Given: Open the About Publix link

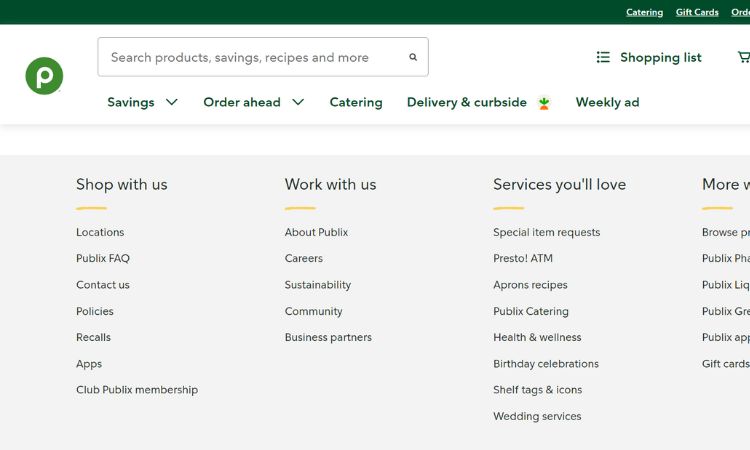Looking at the screenshot, I should click(316, 232).
